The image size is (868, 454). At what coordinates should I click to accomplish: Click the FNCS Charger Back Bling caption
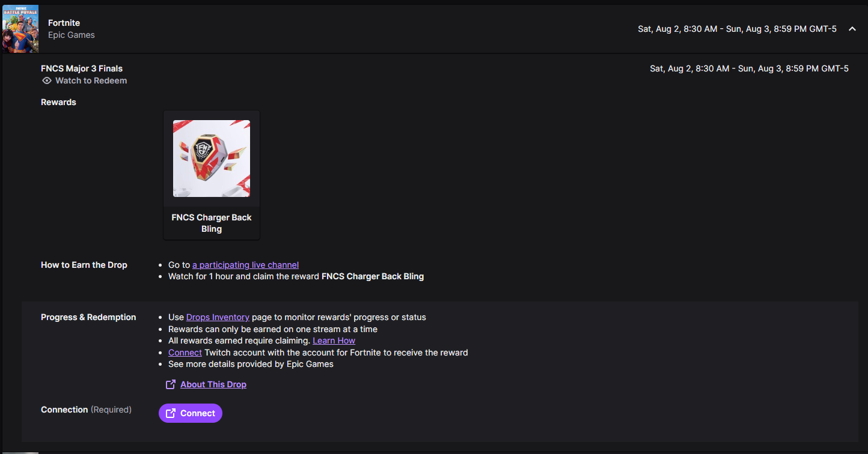pyautogui.click(x=212, y=223)
